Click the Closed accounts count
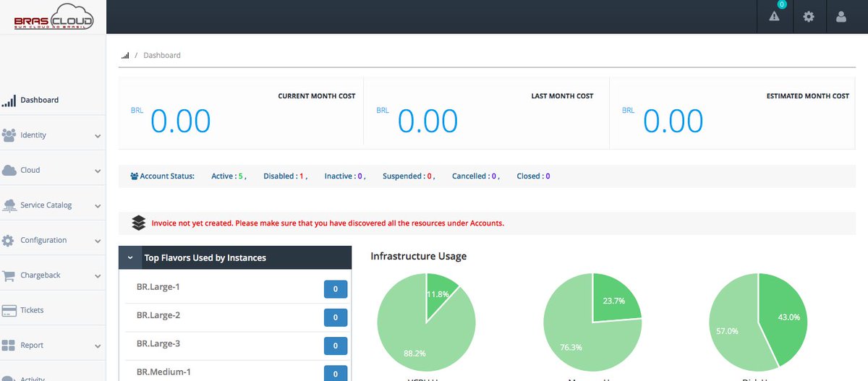The height and width of the screenshot is (381, 868). click(548, 176)
